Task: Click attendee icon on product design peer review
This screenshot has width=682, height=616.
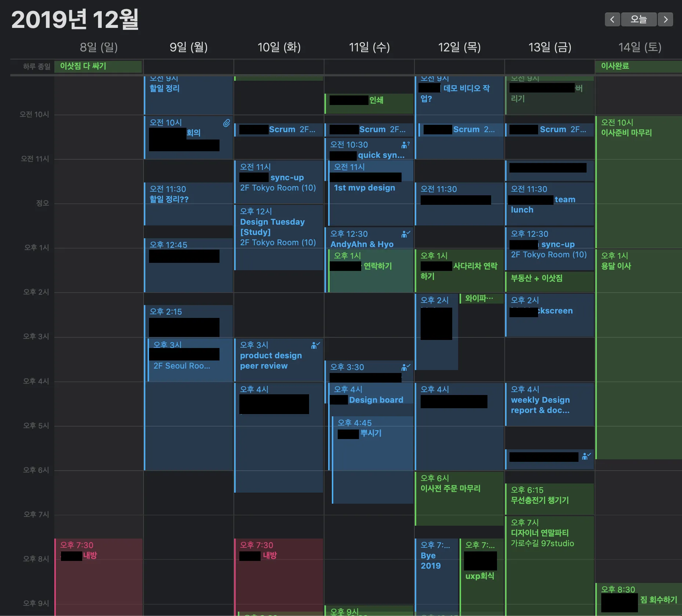Action: [315, 345]
